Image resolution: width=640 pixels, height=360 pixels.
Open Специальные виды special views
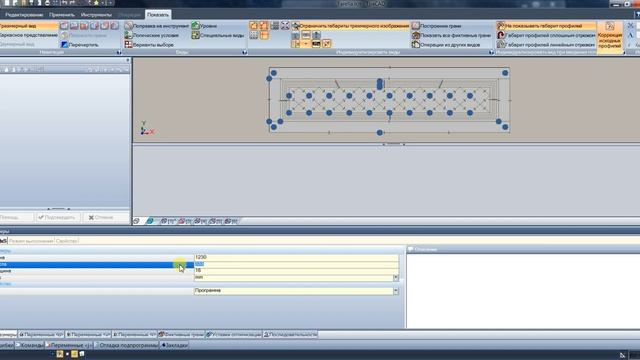click(x=218, y=35)
